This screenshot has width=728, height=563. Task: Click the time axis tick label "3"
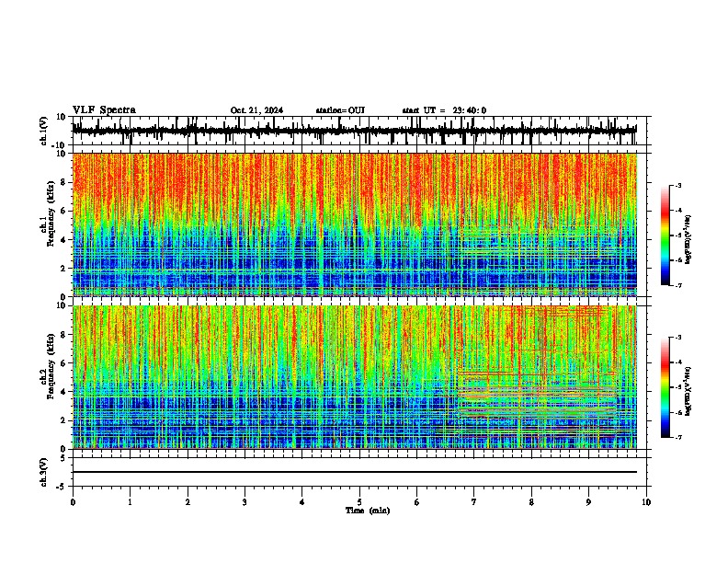[x=245, y=502]
